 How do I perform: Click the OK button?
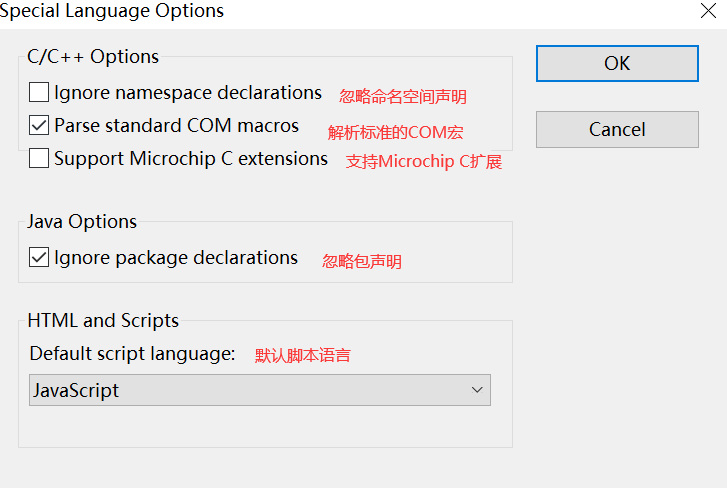point(617,63)
